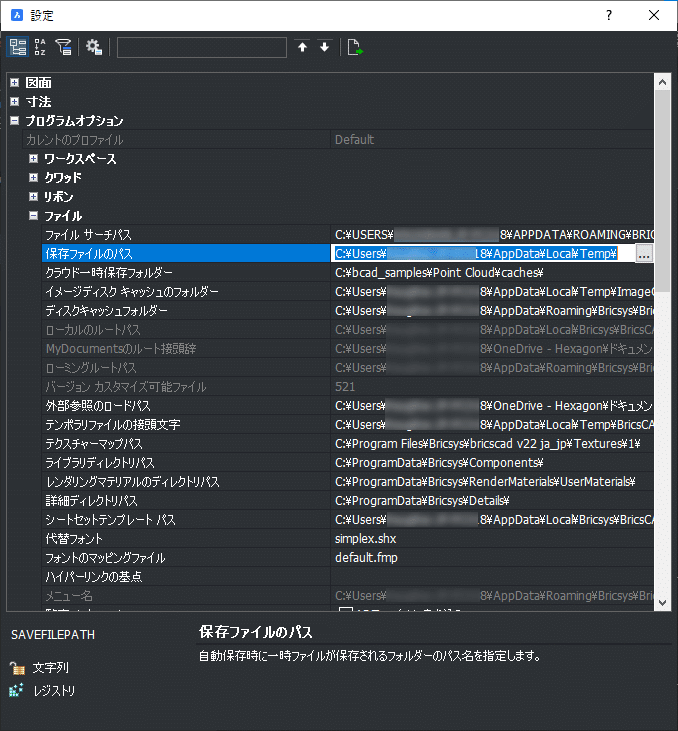Expand the 図面 category
The height and width of the screenshot is (731, 678).
click(14, 83)
